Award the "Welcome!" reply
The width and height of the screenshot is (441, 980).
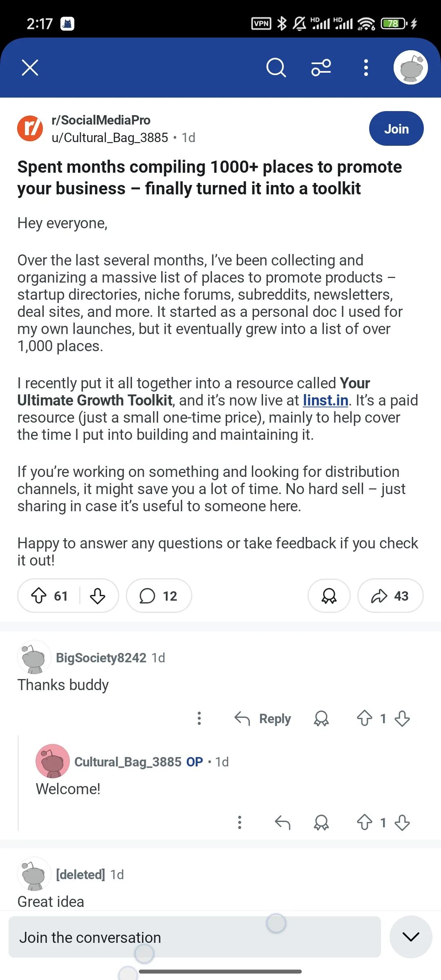pos(321,822)
